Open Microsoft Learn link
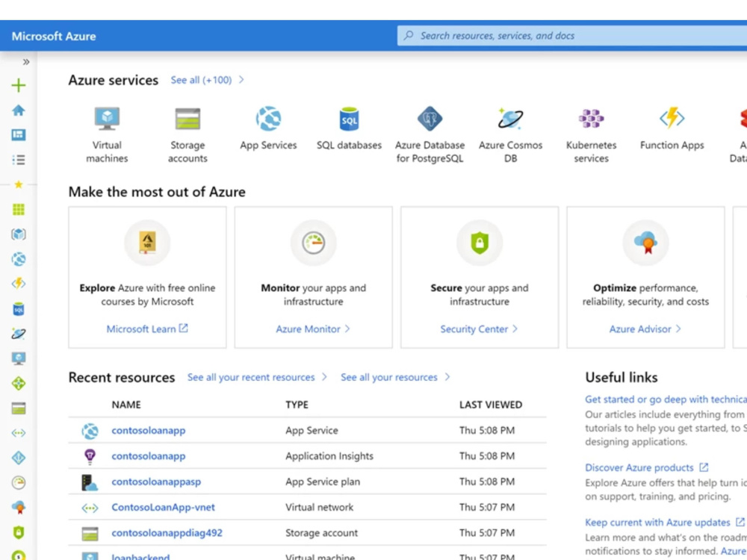Screen dimensions: 747x560 [146, 329]
